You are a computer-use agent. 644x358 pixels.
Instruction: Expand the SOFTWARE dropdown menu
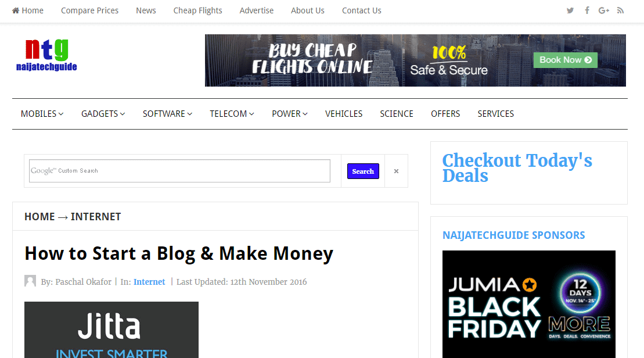[x=167, y=114]
